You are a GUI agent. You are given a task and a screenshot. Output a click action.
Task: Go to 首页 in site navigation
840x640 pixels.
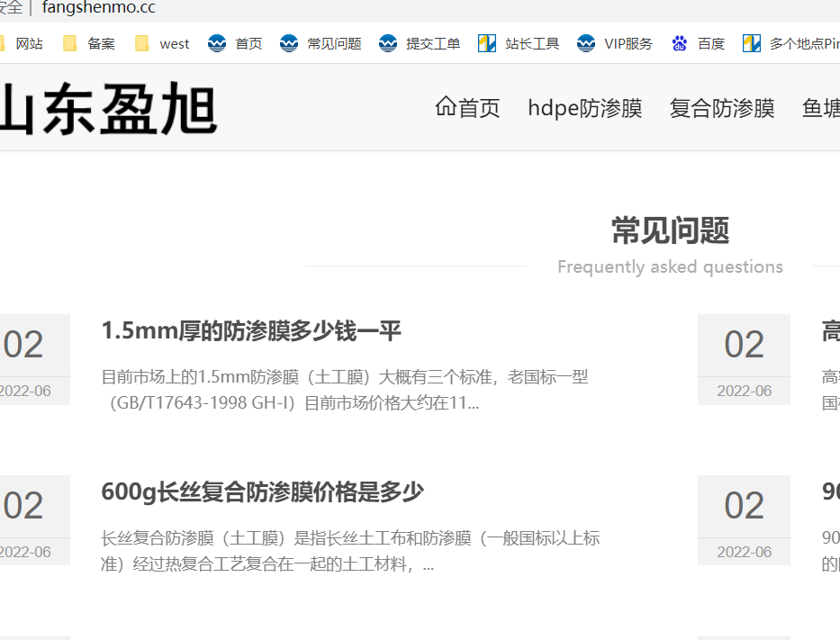click(467, 108)
